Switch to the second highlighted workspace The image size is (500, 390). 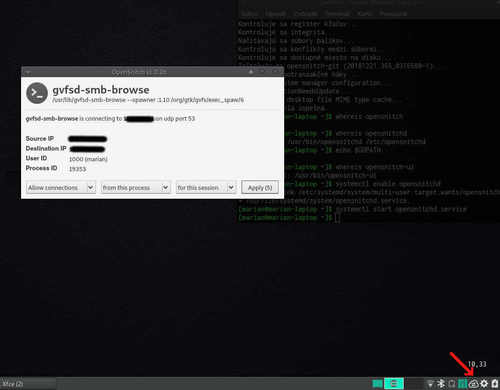(394, 384)
